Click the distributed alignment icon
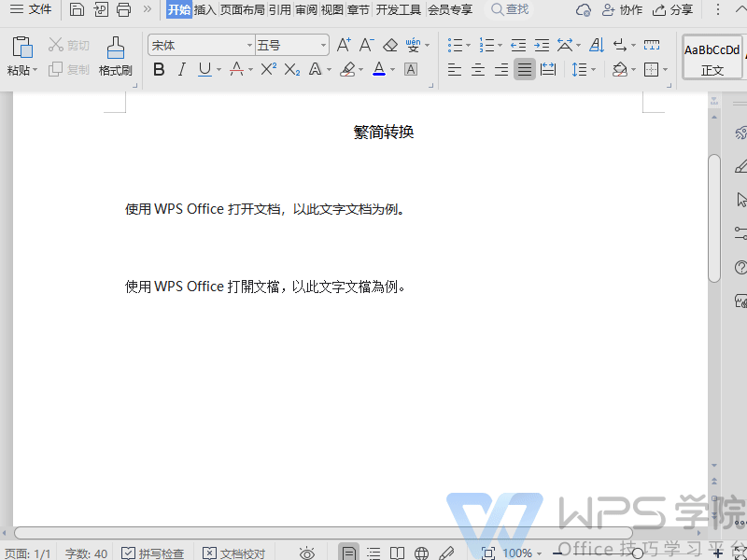The width and height of the screenshot is (747, 560). (x=548, y=69)
